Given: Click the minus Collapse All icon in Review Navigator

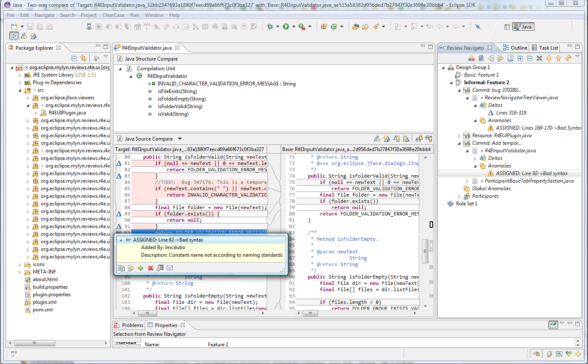Looking at the screenshot, I should tap(529, 58).
